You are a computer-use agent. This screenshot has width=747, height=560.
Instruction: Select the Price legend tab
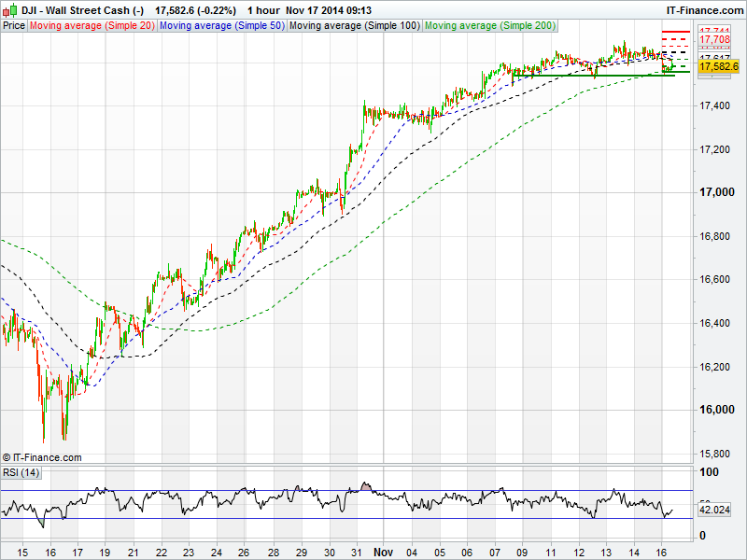[x=14, y=25]
